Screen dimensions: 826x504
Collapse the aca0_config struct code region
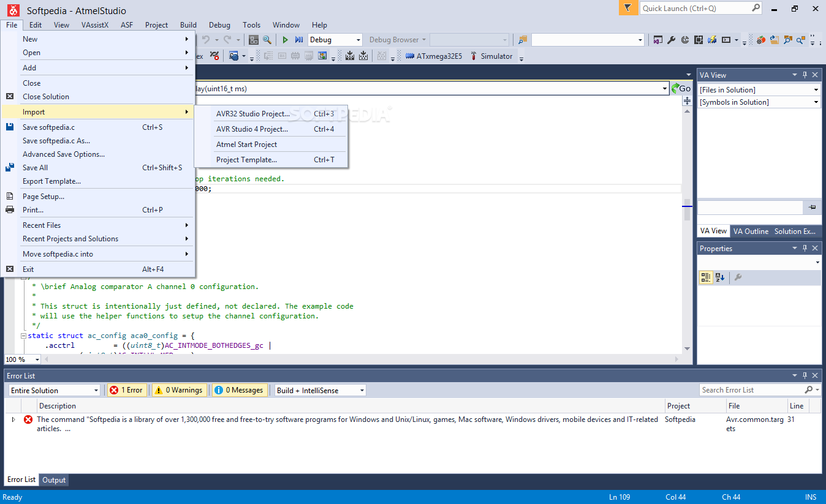pyautogui.click(x=23, y=336)
